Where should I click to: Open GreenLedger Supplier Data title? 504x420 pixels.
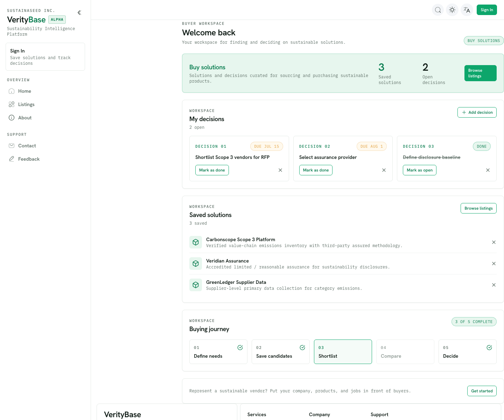click(x=236, y=282)
